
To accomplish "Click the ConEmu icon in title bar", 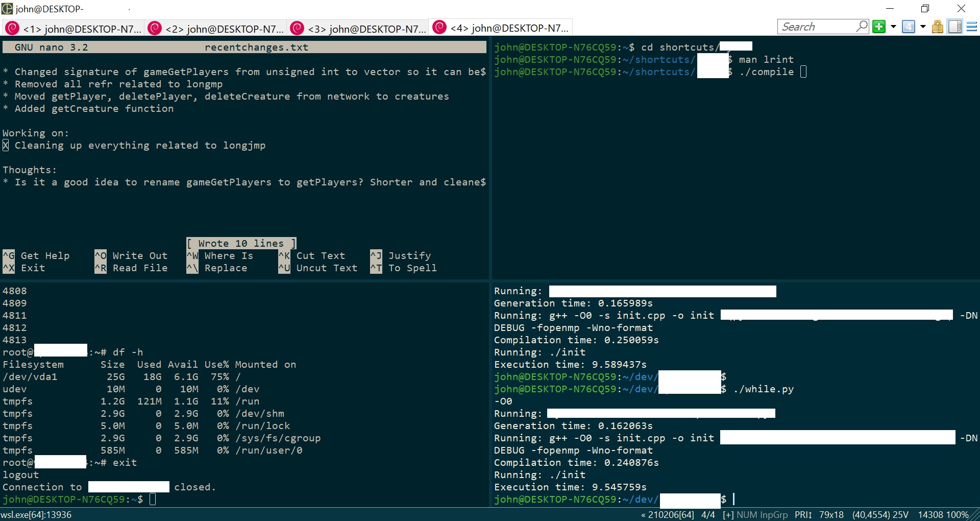I will (x=7, y=9).
